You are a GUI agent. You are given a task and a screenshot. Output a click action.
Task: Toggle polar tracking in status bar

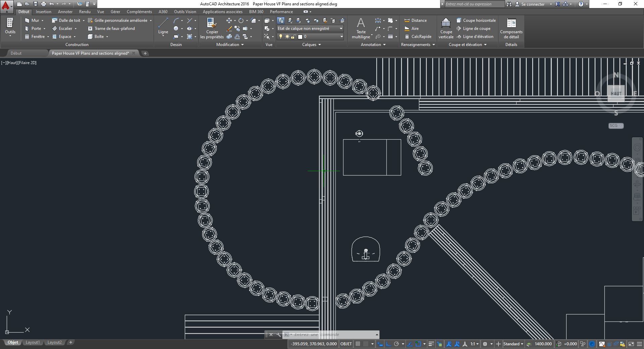coord(396,344)
